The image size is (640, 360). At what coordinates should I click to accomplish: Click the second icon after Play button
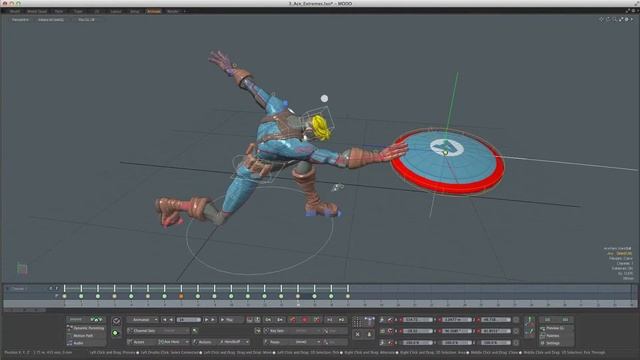click(257, 320)
